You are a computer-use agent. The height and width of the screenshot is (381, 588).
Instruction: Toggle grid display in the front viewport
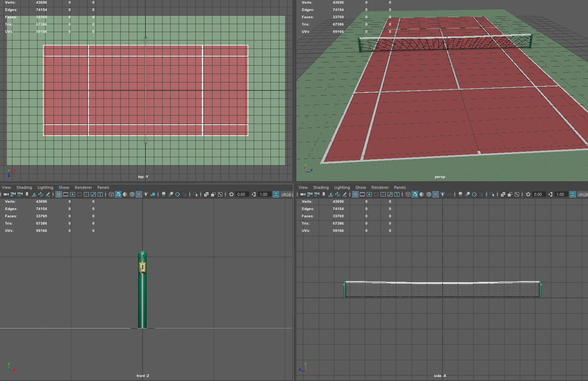tap(59, 194)
